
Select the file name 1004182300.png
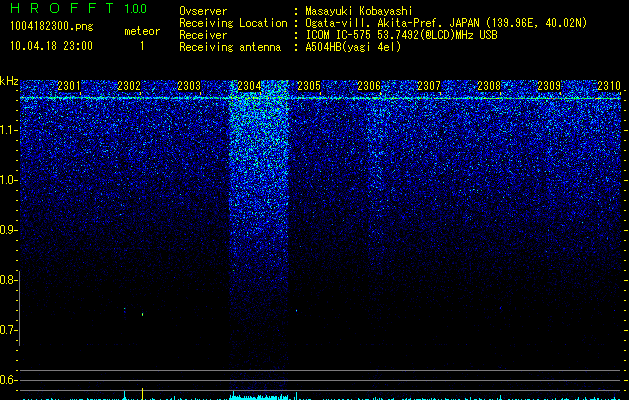pos(52,27)
